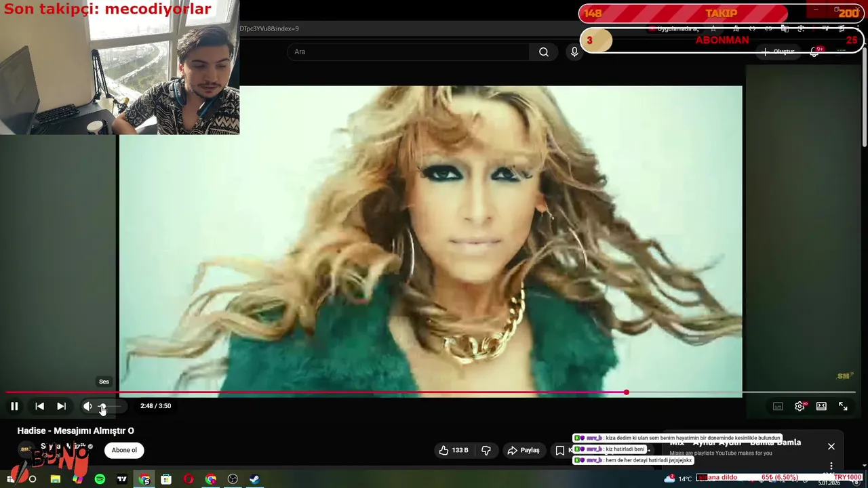868x488 pixels.
Task: Open YouTube notifications bell
Action: click(814, 52)
